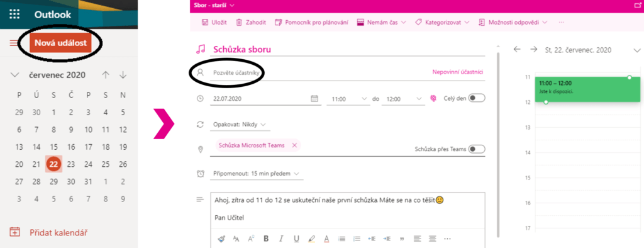Toggle the hamburger navigation menu

click(x=14, y=43)
